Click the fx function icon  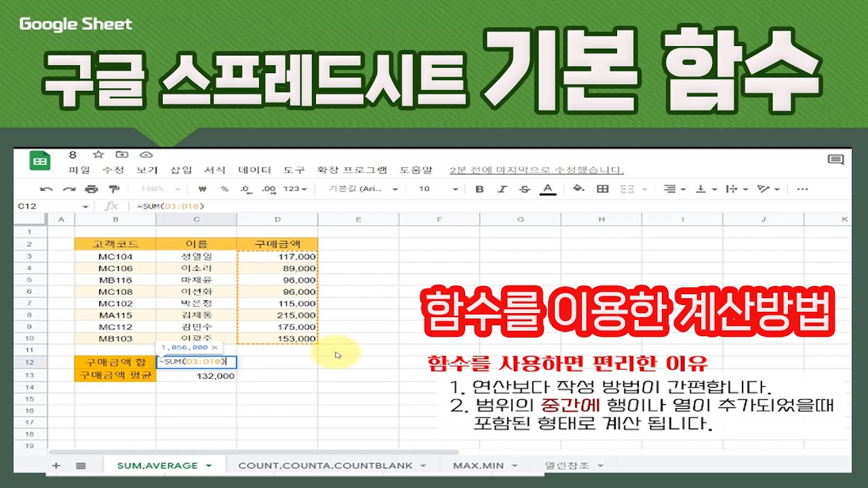112,205
